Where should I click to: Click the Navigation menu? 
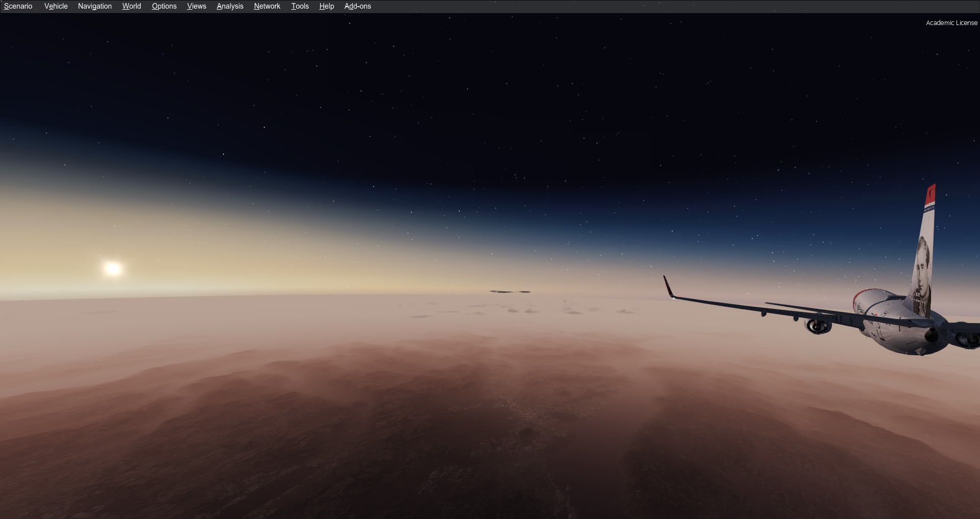(x=94, y=6)
